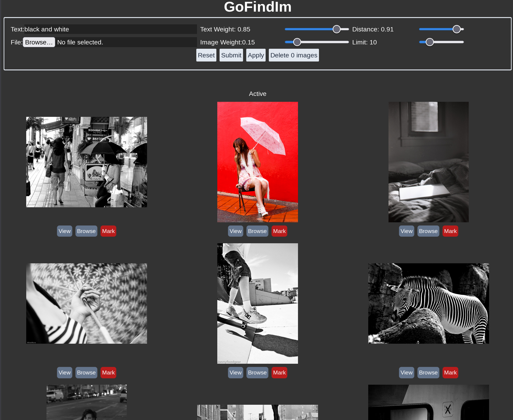Browse similar to blurred umbrella photo

pos(86,373)
